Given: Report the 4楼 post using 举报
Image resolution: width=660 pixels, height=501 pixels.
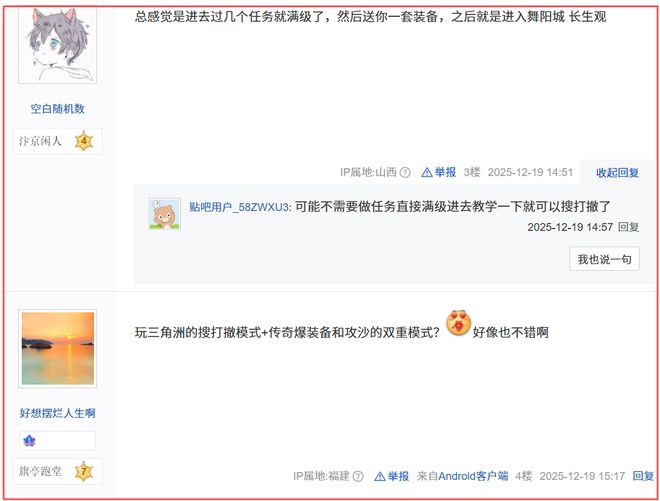Looking at the screenshot, I should pyautogui.click(x=391, y=476).
